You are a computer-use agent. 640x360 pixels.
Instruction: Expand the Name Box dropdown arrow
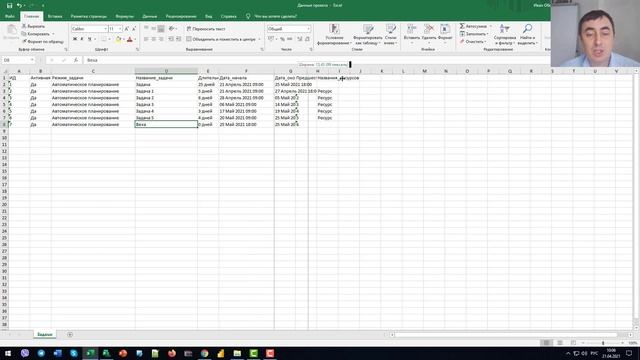(x=32, y=60)
